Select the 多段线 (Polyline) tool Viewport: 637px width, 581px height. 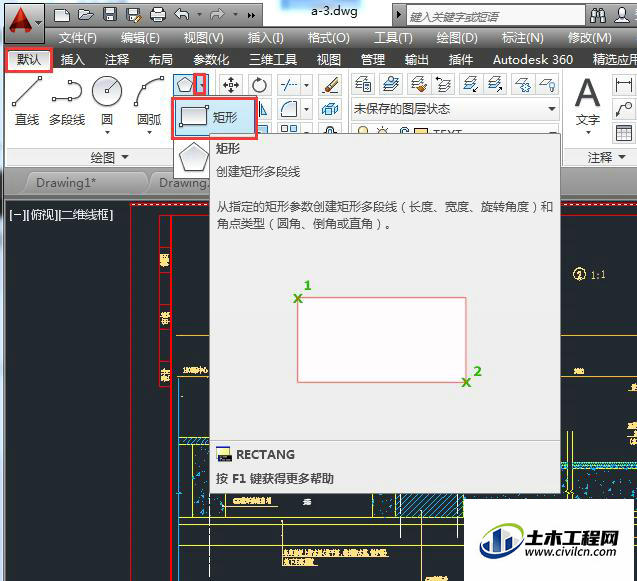(x=67, y=102)
